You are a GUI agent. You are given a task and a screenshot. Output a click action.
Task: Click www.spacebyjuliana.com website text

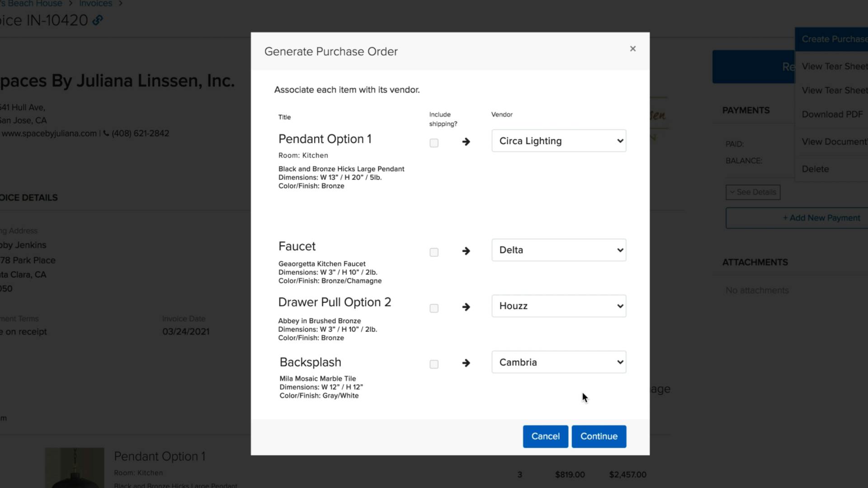(x=48, y=134)
